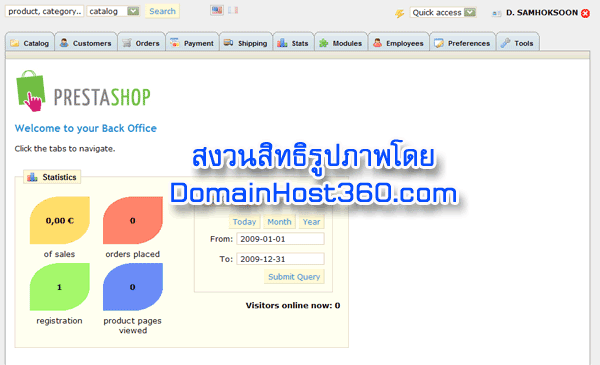This screenshot has width=600, height=365.
Task: Click the From date field
Action: [280, 239]
